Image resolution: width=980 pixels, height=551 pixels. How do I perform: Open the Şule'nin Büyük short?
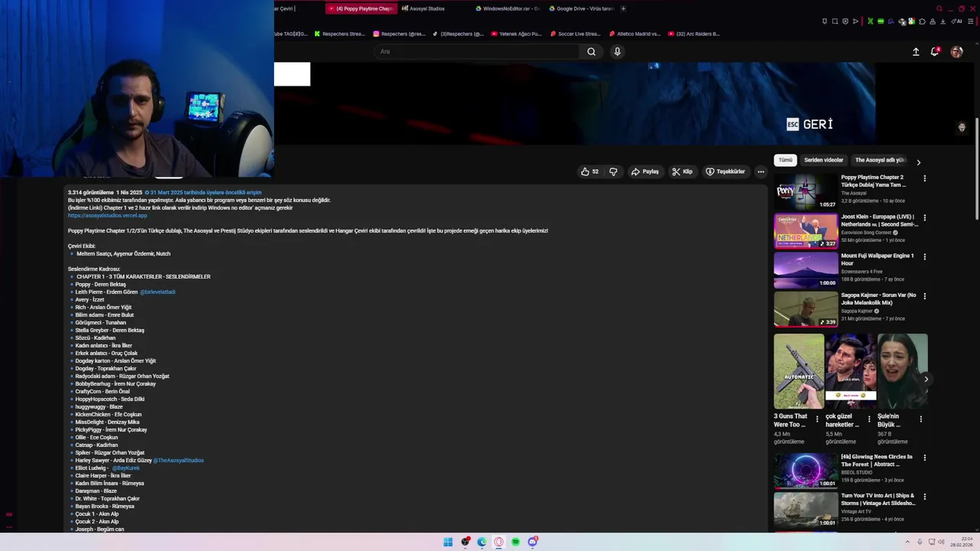(902, 371)
